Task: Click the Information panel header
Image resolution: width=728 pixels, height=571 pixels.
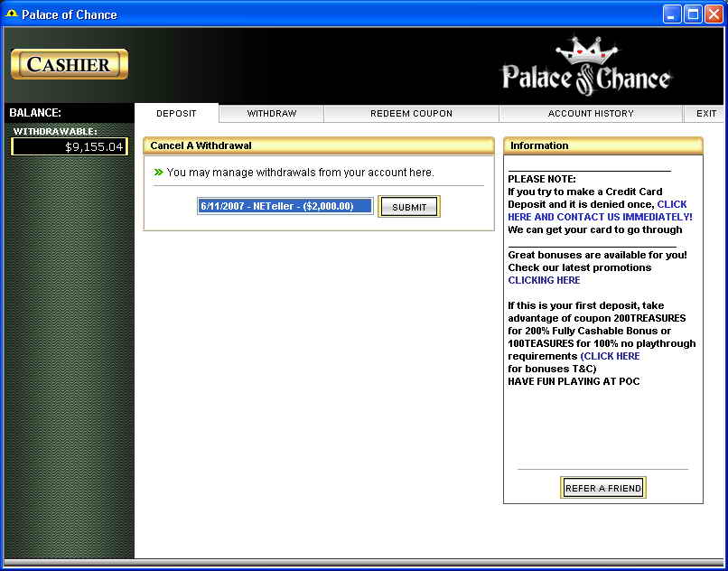Action: pyautogui.click(x=602, y=145)
